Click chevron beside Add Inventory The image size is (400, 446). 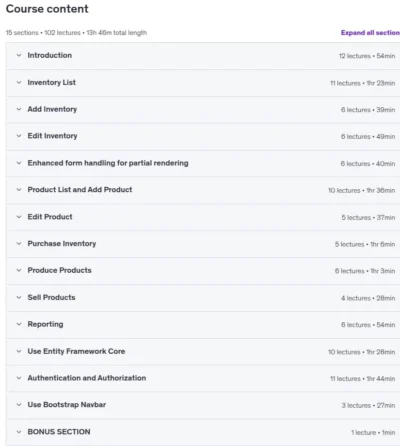click(x=19, y=109)
